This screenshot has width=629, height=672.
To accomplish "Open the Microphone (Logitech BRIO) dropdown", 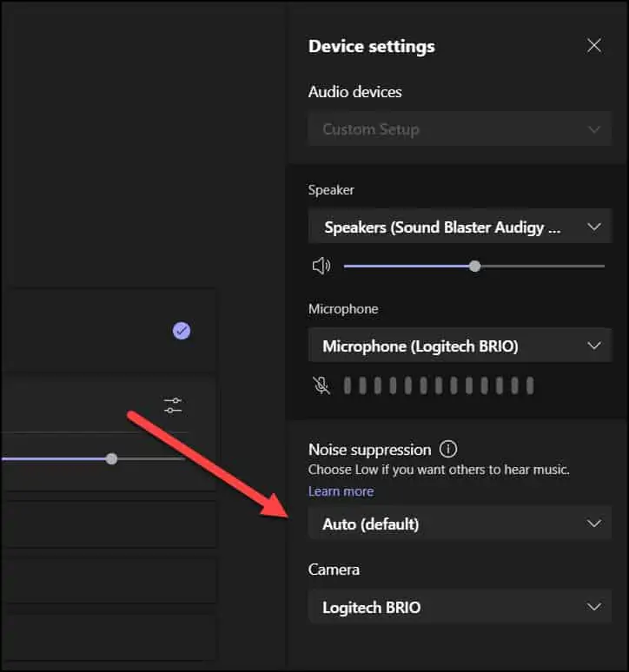I will pyautogui.click(x=460, y=346).
